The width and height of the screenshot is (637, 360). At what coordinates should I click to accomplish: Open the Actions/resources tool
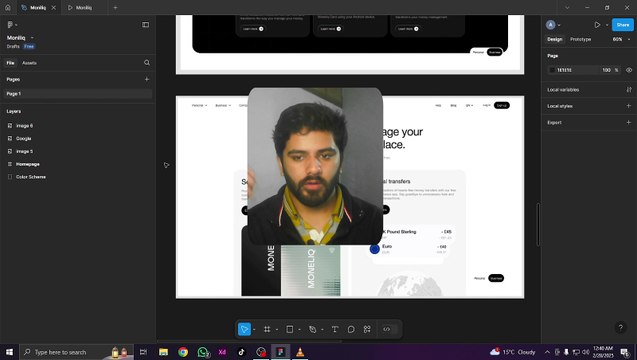(x=367, y=329)
